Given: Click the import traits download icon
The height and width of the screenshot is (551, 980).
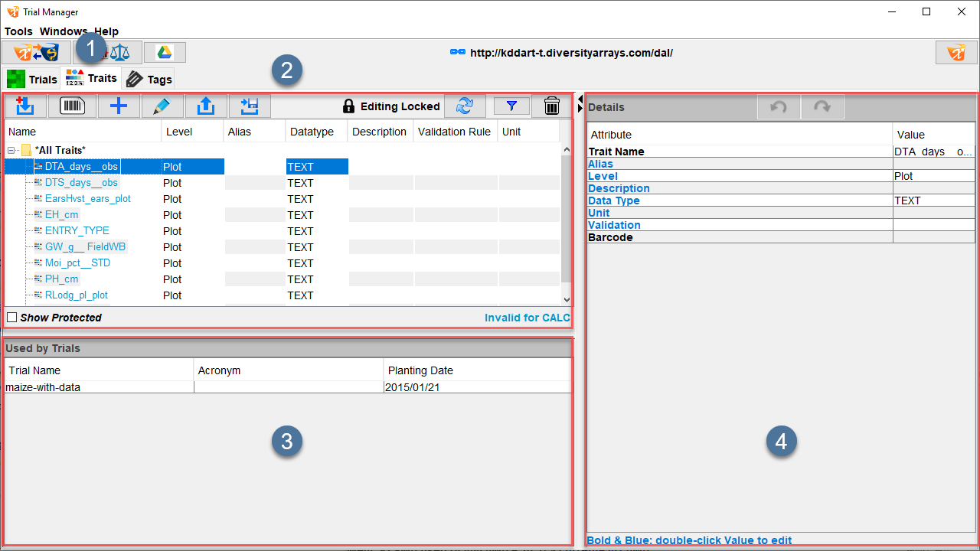Looking at the screenshot, I should (25, 106).
